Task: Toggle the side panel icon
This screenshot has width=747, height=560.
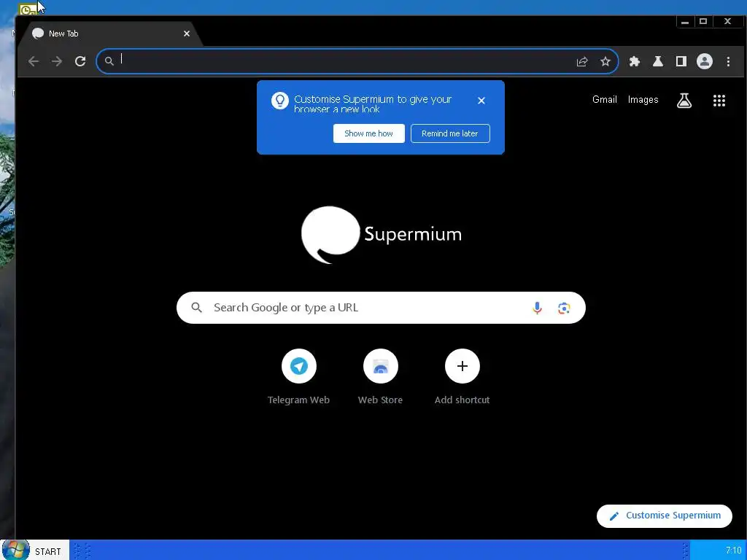Action: pyautogui.click(x=681, y=61)
